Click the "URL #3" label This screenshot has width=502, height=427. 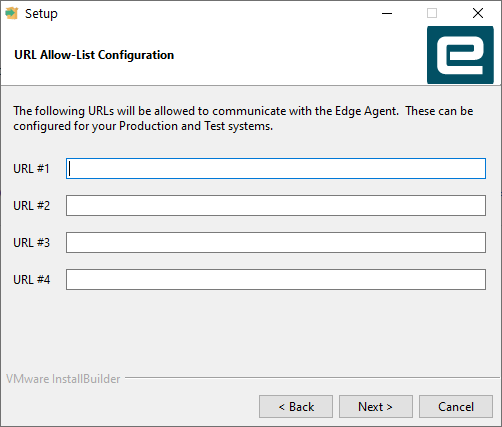pos(32,243)
